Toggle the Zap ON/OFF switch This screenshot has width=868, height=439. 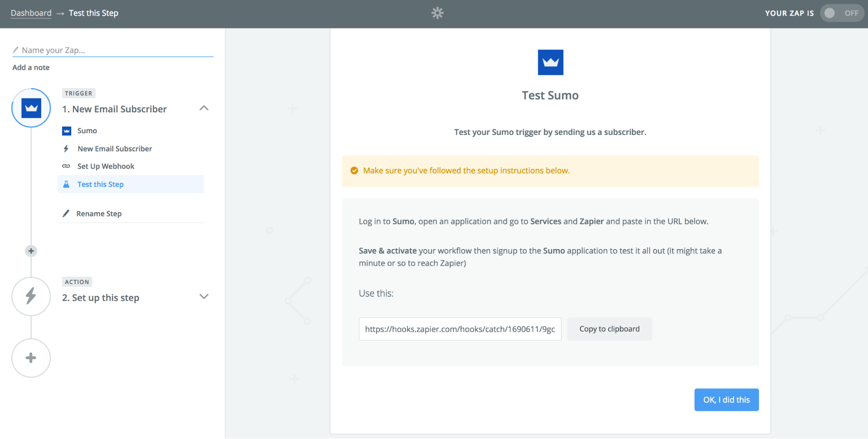tap(842, 13)
